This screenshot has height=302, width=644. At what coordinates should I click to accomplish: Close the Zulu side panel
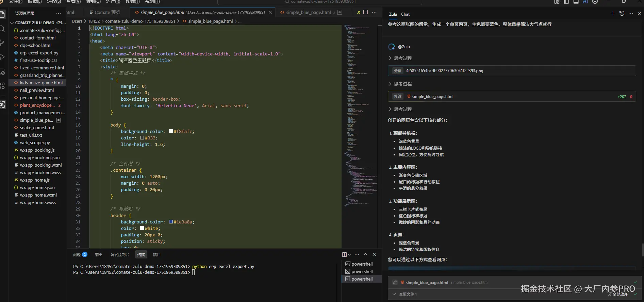pos(640,13)
